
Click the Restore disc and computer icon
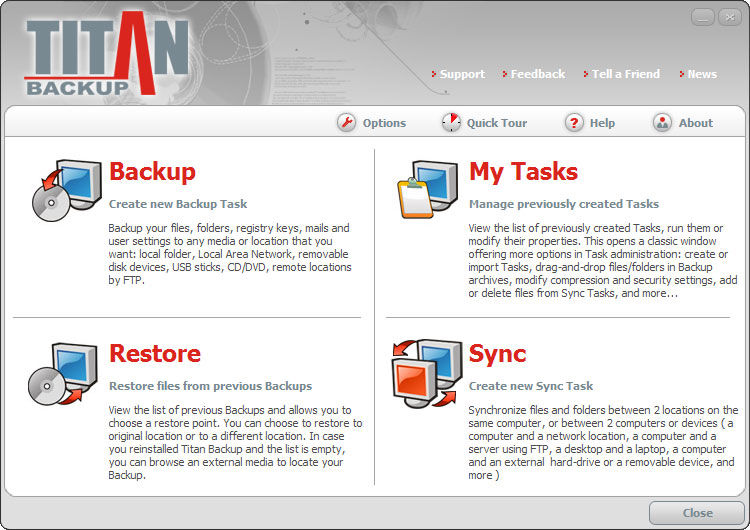[x=63, y=374]
